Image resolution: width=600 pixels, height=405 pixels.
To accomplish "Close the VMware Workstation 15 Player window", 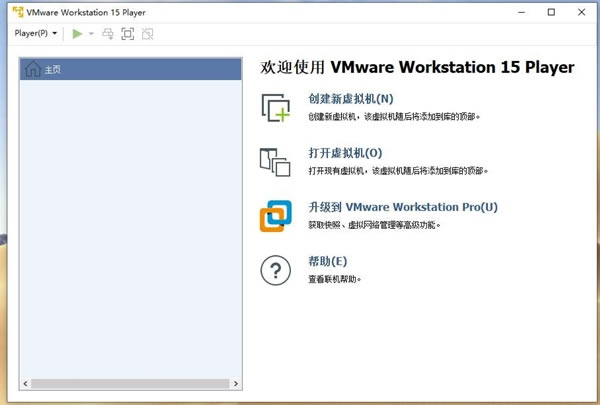I will 581,12.
